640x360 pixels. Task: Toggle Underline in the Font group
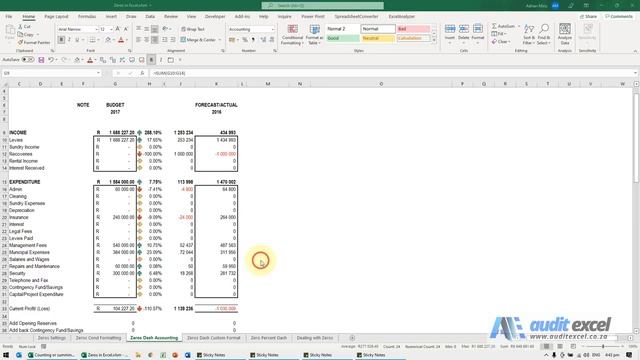[77, 40]
